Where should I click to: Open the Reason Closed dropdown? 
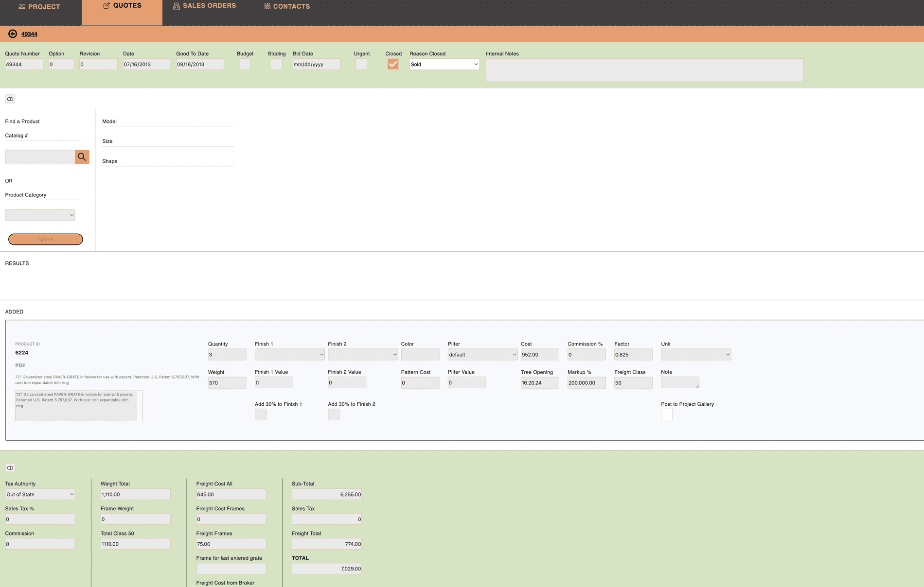[x=444, y=64]
